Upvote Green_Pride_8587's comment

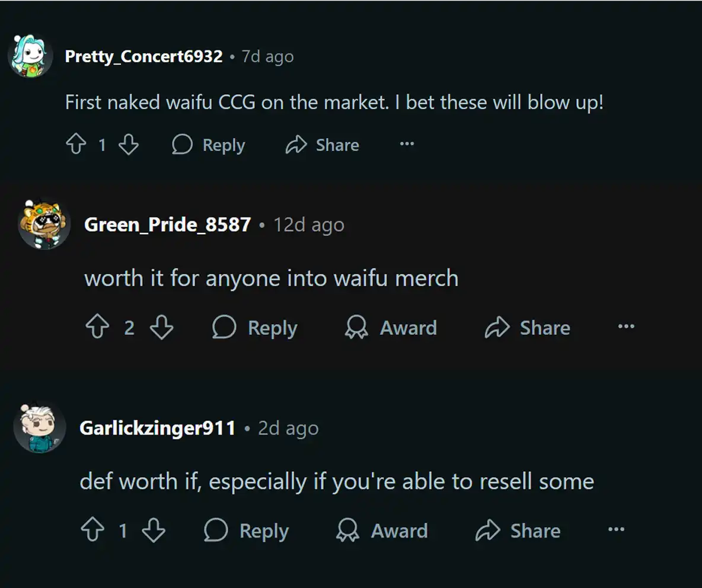tap(98, 327)
